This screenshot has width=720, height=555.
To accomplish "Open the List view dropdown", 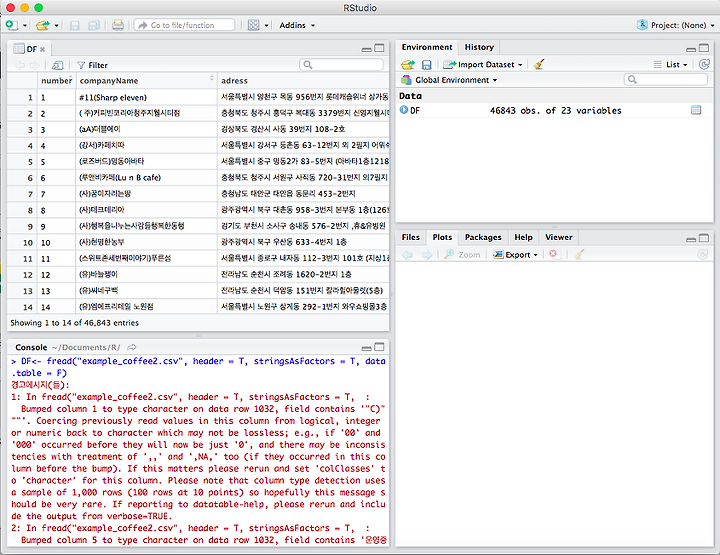I will click(x=670, y=65).
